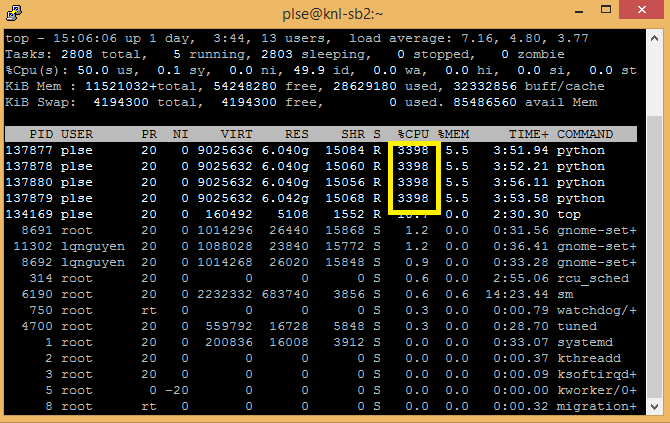
Task: Click SHR value 15084
Action: [x=345, y=150]
